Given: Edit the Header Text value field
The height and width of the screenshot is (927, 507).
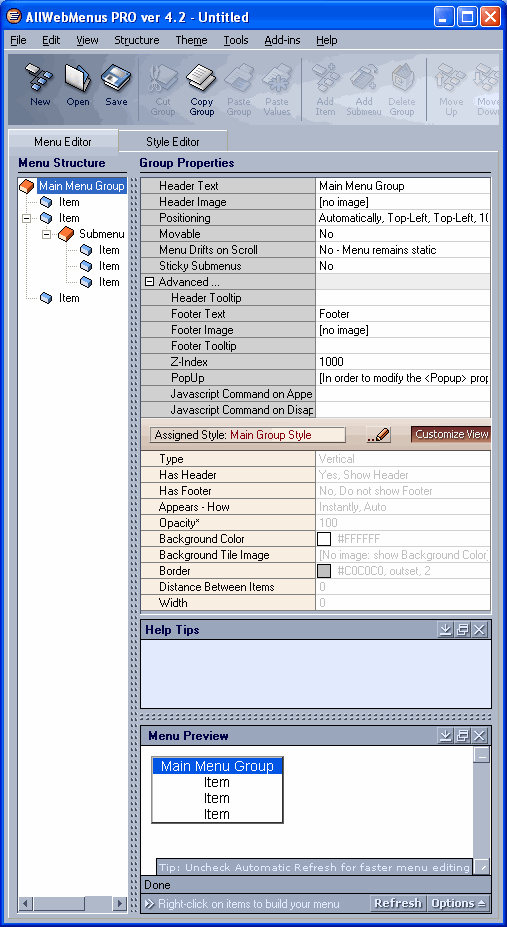Looking at the screenshot, I should [404, 186].
